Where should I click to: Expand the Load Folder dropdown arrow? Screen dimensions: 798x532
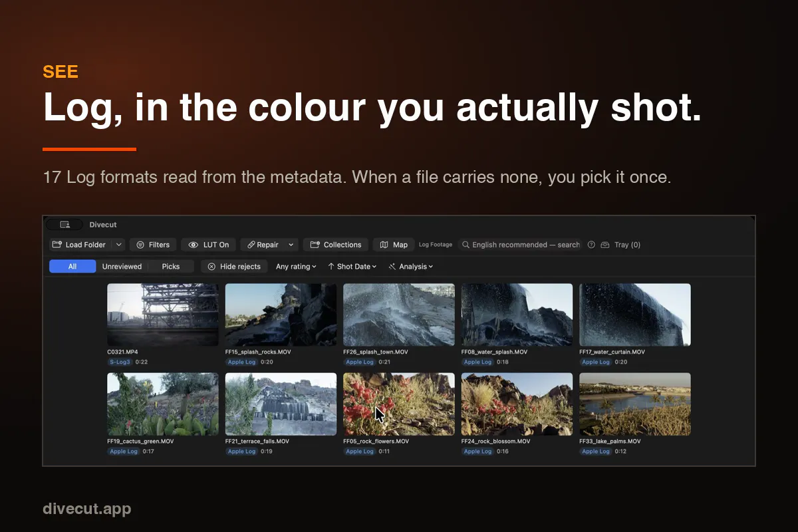click(118, 245)
